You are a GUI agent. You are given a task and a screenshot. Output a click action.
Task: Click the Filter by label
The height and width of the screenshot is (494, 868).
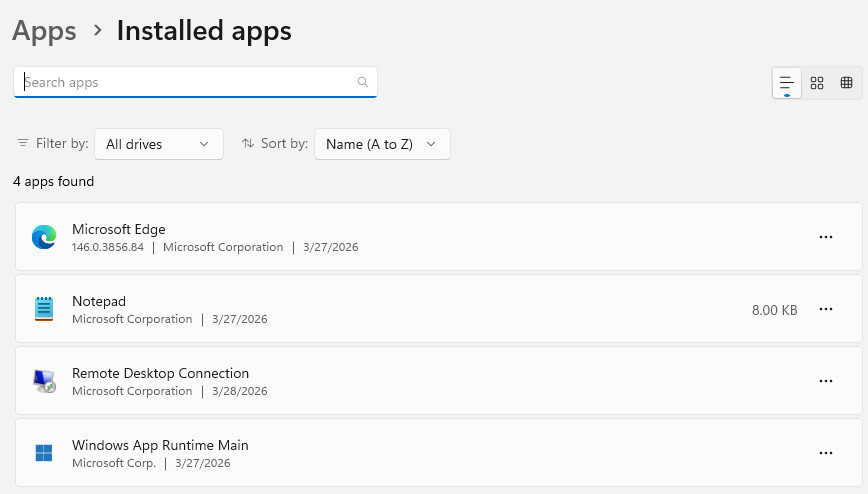pyautogui.click(x=62, y=143)
